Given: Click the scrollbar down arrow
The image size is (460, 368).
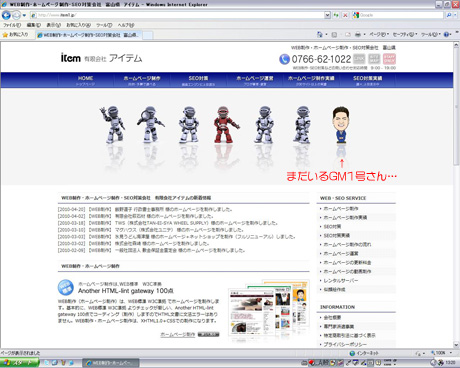Looking at the screenshot, I should click(x=456, y=345).
